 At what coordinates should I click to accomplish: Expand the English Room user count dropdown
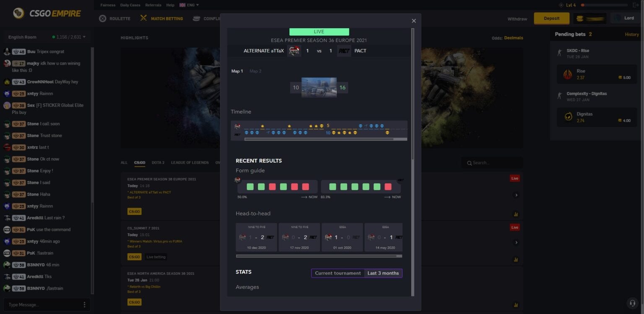point(69,37)
